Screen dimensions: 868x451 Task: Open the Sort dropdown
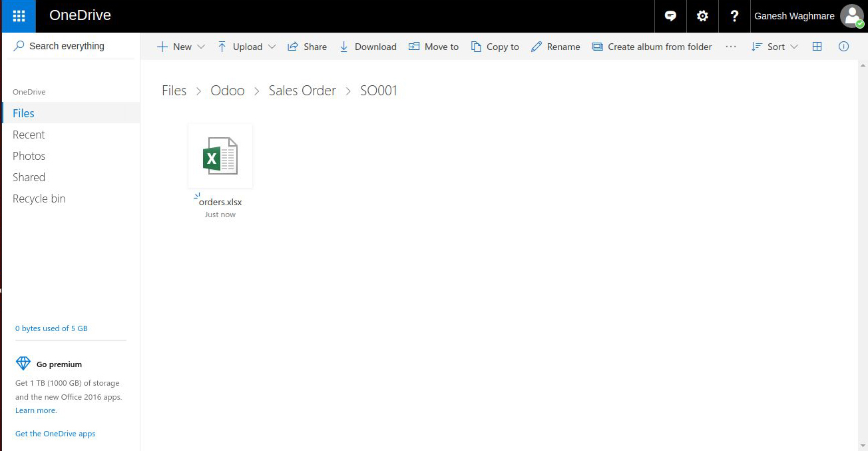(x=774, y=47)
